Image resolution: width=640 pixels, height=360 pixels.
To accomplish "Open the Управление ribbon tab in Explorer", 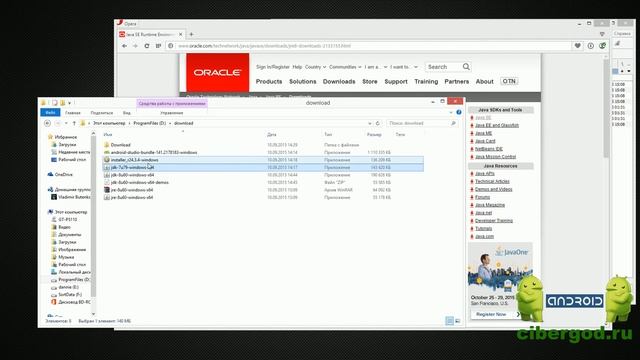I will coord(172,113).
